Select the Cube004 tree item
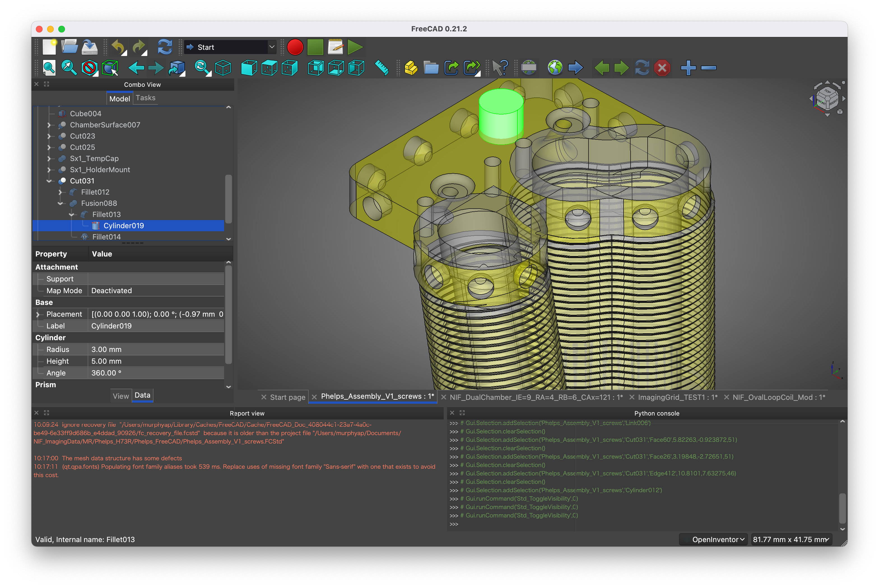879x588 pixels. coord(85,114)
